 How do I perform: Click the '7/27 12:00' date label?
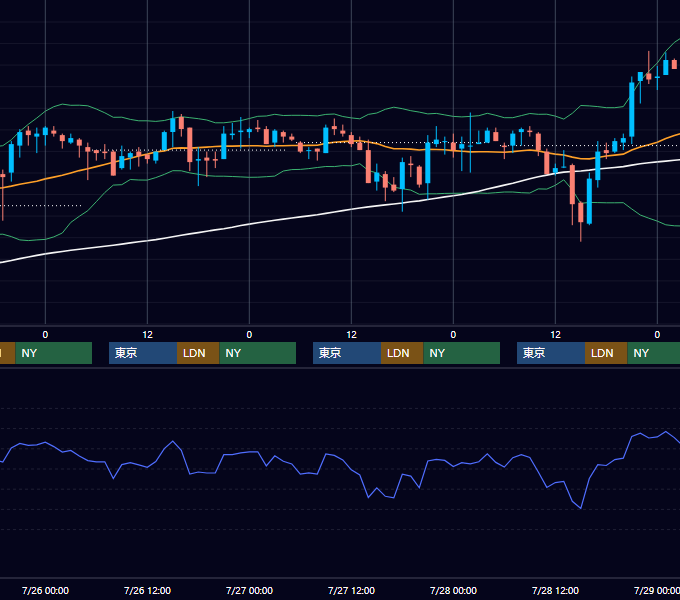(x=351, y=590)
